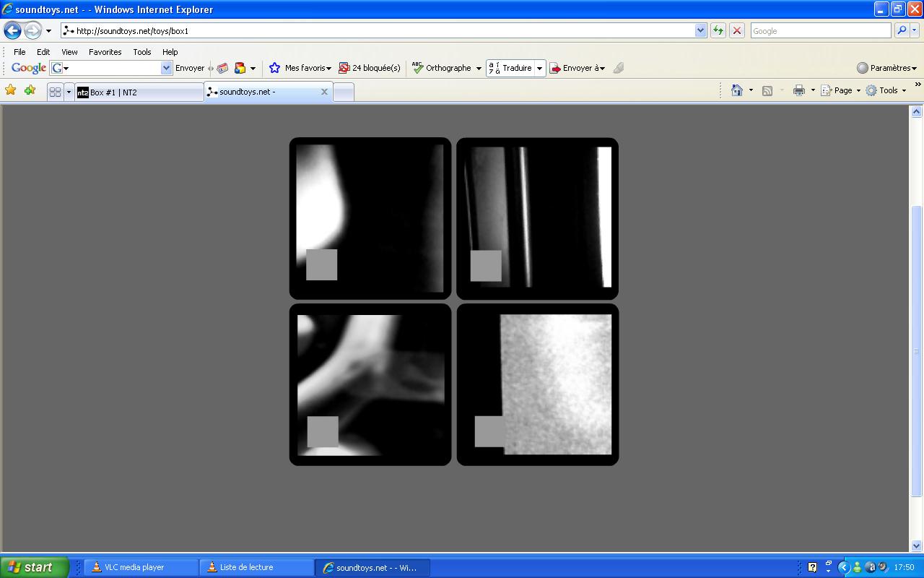Click the colorful Google toolbar gadget icon
The height and width of the screenshot is (578, 924).
(240, 68)
